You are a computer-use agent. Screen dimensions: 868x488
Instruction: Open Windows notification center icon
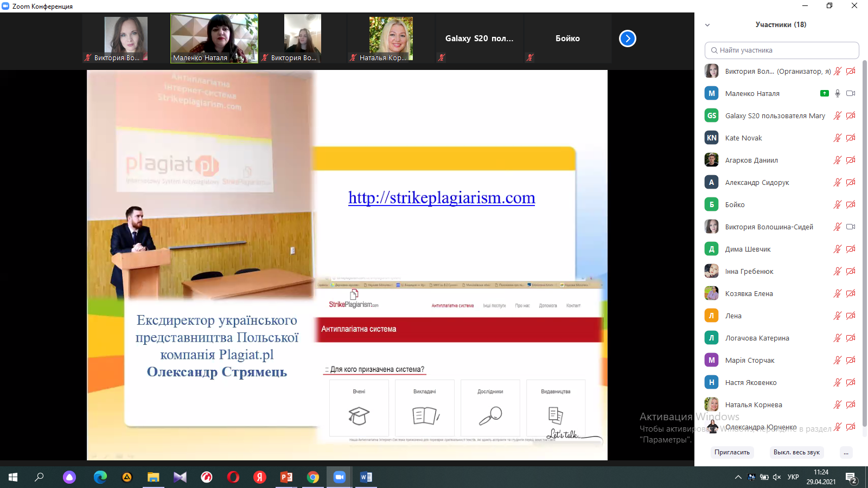click(851, 477)
